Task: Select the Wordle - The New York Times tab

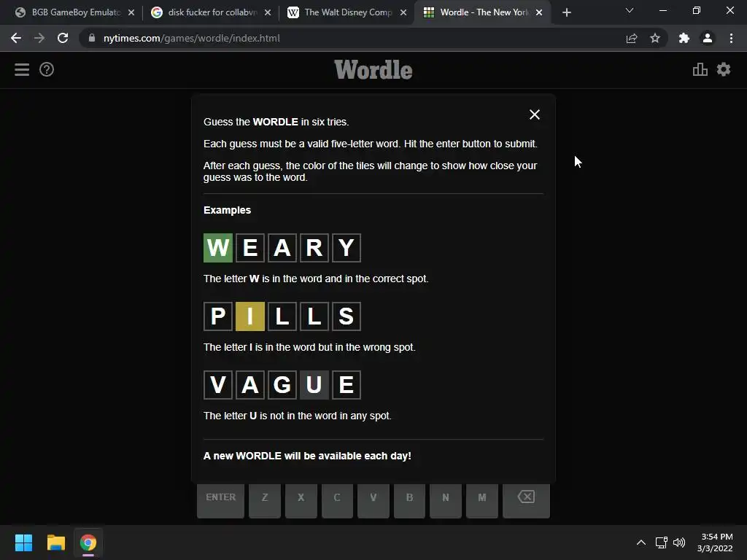Action: click(483, 12)
